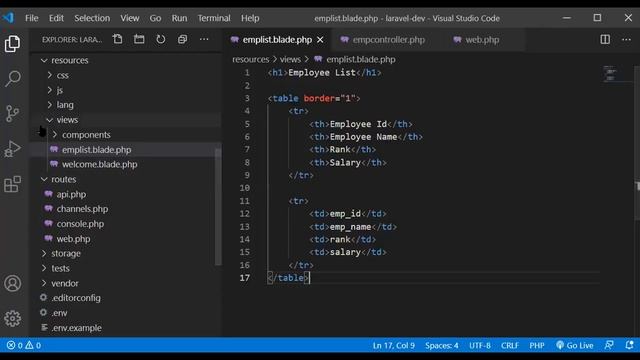Open the Edit menu

(56, 18)
